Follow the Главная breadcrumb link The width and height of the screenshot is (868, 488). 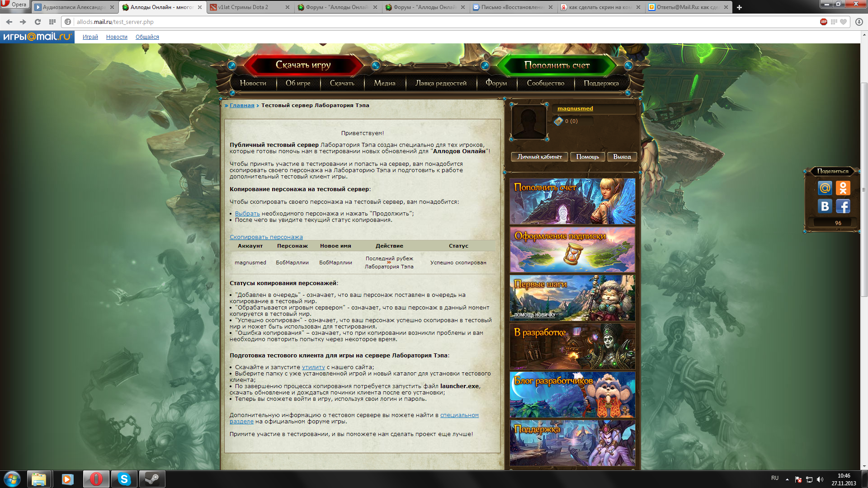pos(242,105)
